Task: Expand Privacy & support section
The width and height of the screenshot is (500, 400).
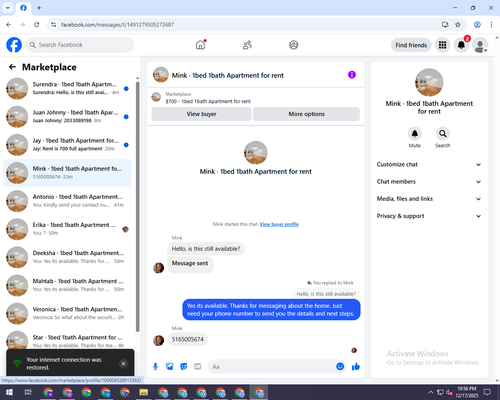Action: [429, 216]
